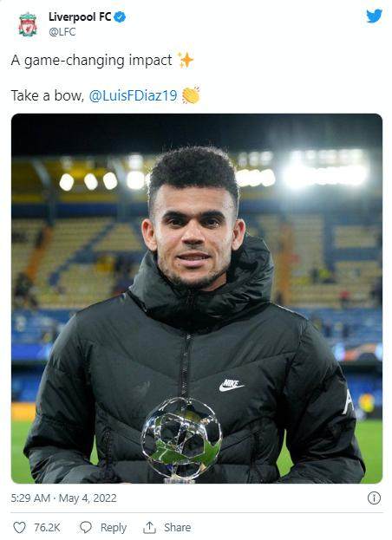Like the tweet with heart icon

click(19, 528)
